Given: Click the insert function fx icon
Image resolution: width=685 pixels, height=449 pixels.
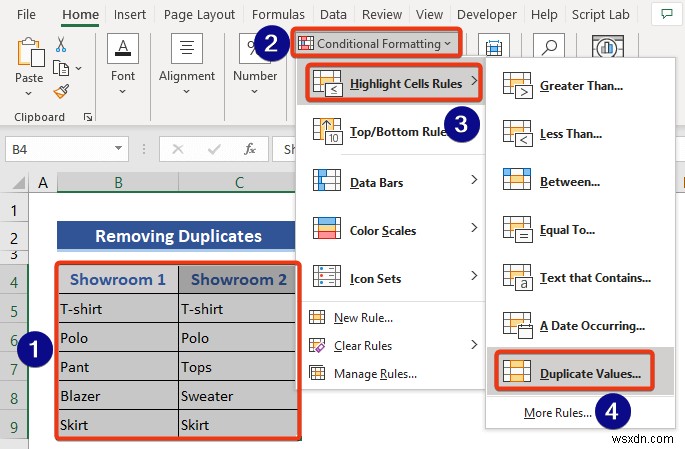Looking at the screenshot, I should point(249,149).
